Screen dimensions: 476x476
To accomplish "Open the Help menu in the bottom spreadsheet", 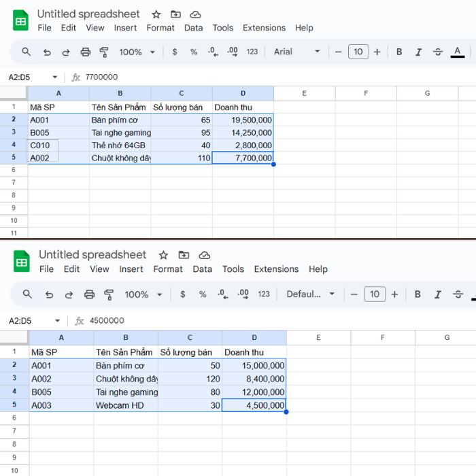I will [318, 269].
